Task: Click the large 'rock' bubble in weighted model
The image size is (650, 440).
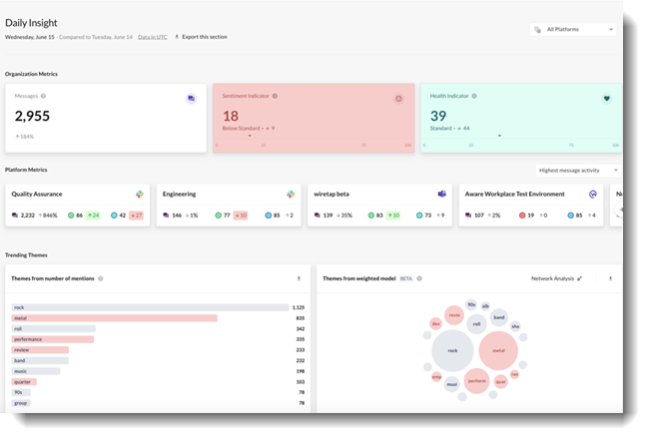Action: click(x=452, y=352)
